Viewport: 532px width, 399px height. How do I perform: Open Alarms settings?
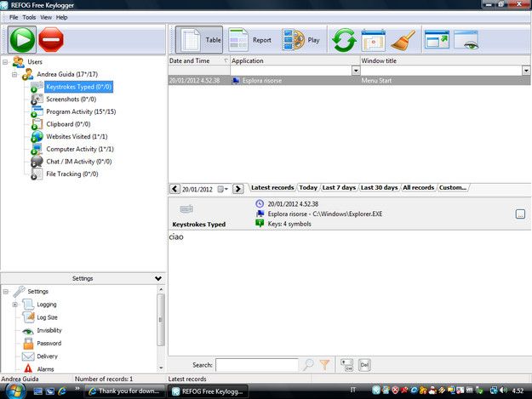tap(45, 369)
